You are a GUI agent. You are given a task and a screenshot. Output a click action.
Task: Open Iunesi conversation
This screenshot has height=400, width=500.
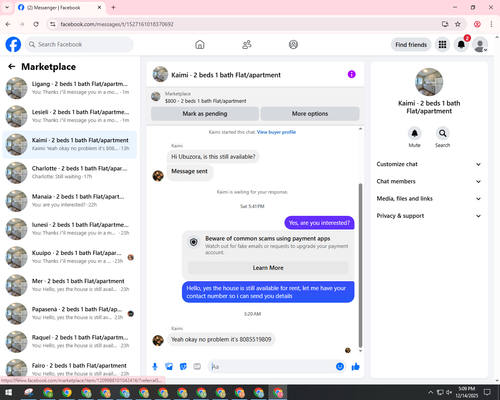tap(70, 229)
